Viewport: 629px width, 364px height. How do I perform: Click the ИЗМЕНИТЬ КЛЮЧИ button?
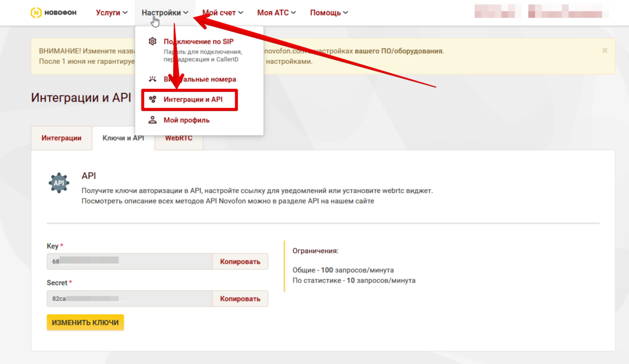pos(86,323)
